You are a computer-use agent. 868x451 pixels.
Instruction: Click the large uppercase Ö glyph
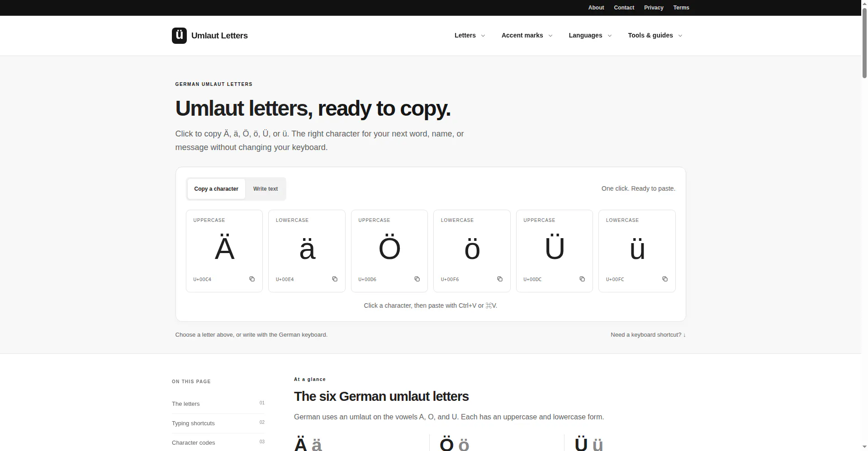[x=389, y=248]
